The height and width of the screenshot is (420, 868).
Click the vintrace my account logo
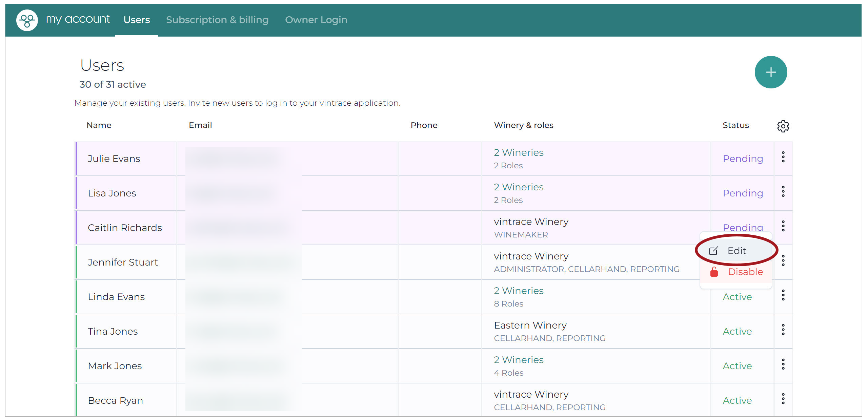[x=27, y=20]
